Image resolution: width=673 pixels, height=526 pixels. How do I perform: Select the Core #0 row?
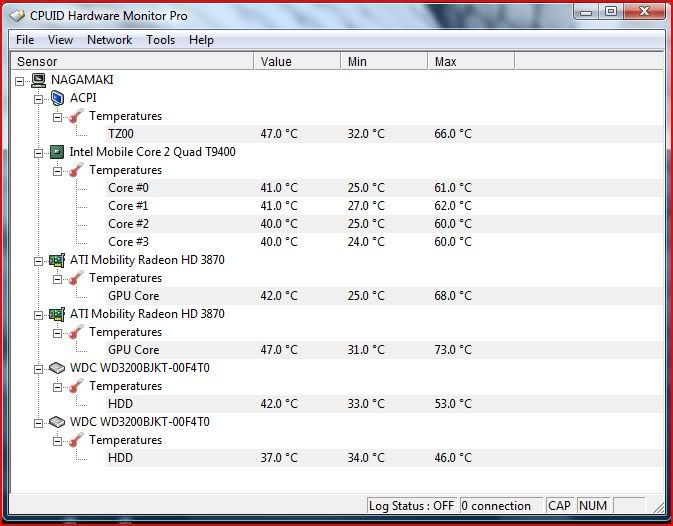384,188
